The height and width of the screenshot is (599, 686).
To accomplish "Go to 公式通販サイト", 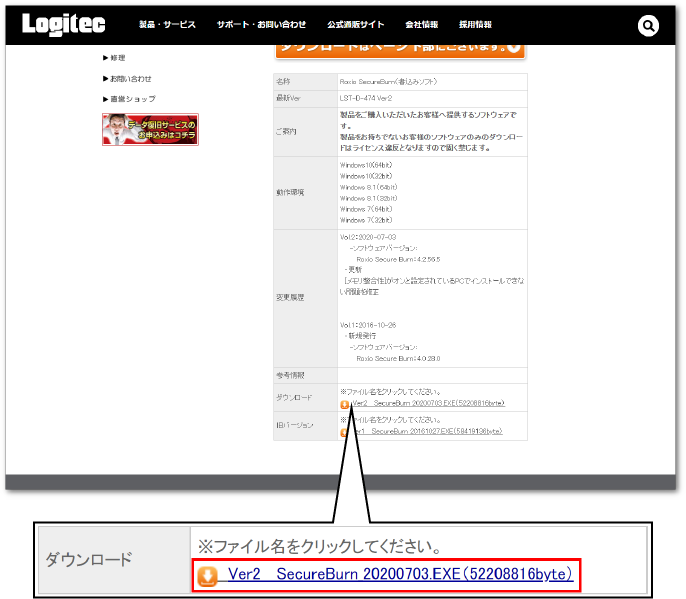I will tap(356, 25).
